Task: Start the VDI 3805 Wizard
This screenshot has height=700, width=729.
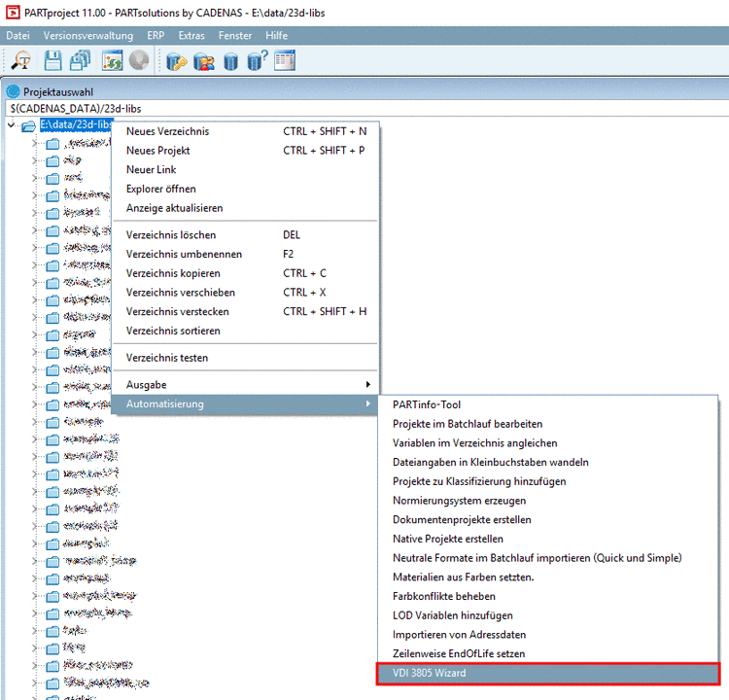Action: pyautogui.click(x=548, y=673)
